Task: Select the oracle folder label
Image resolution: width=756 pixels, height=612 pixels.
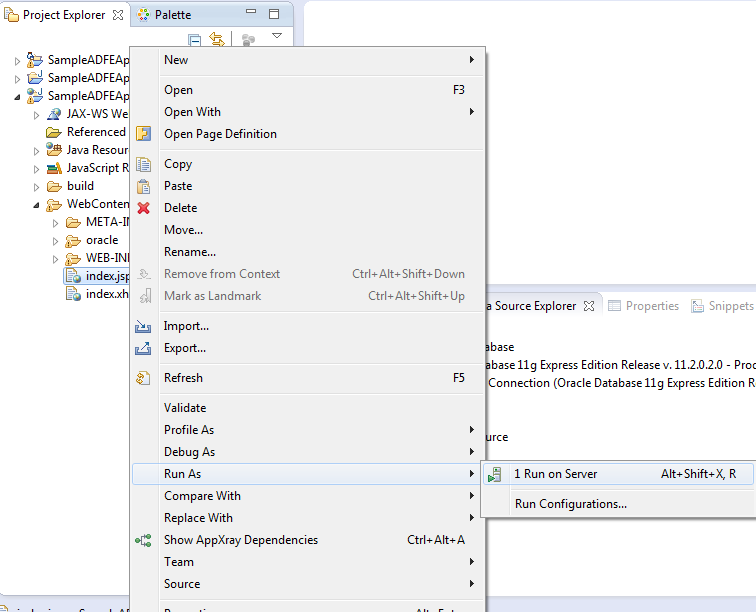Action: pyautogui.click(x=102, y=240)
